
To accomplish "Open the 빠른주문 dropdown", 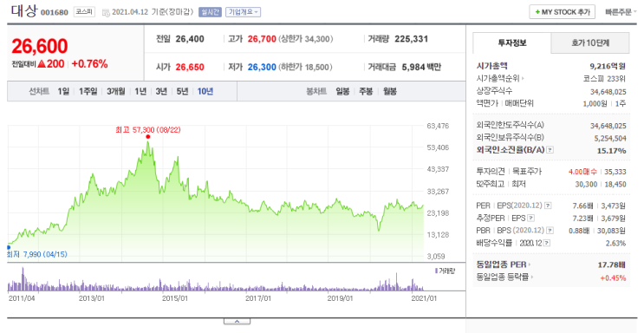I will coord(621,12).
